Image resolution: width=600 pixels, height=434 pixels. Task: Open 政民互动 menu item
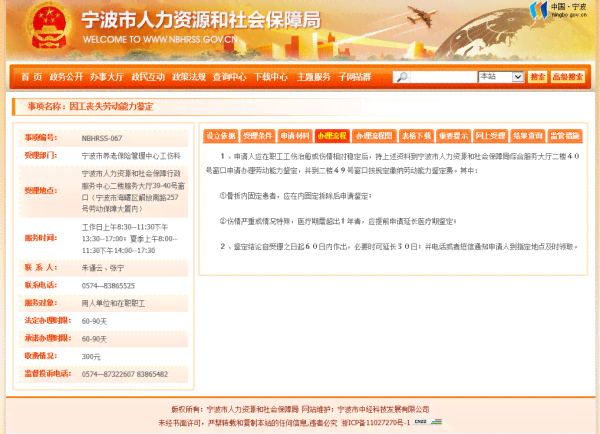148,77
